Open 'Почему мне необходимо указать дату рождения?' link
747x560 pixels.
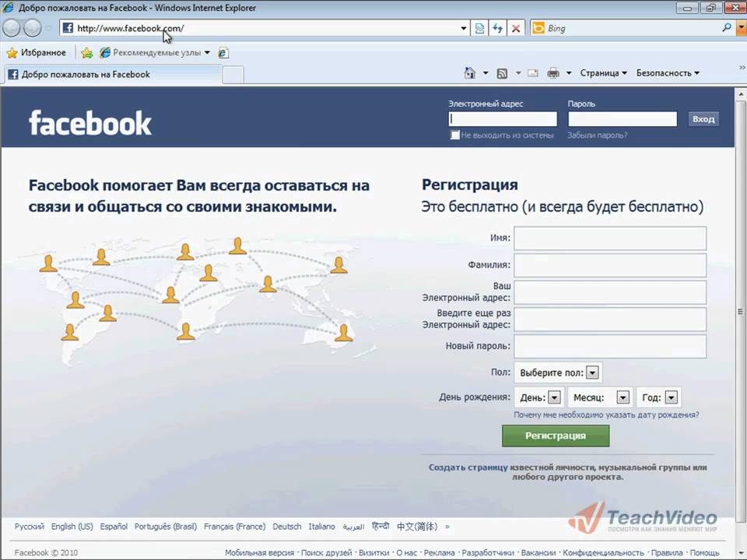606,415
